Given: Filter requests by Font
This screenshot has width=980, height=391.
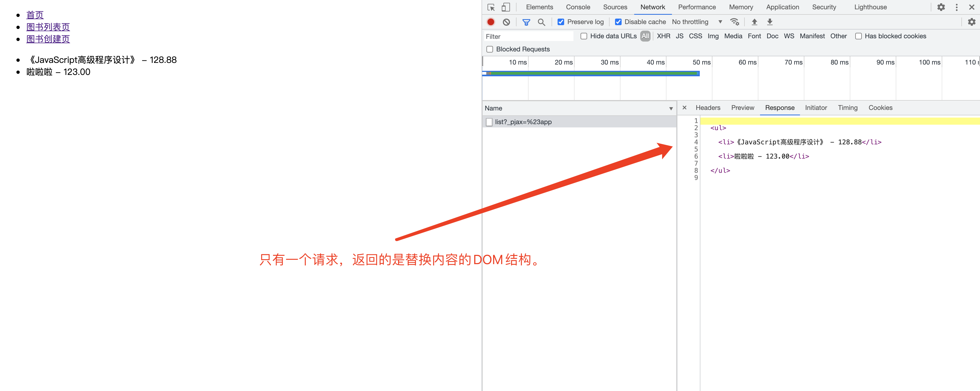Looking at the screenshot, I should [754, 36].
